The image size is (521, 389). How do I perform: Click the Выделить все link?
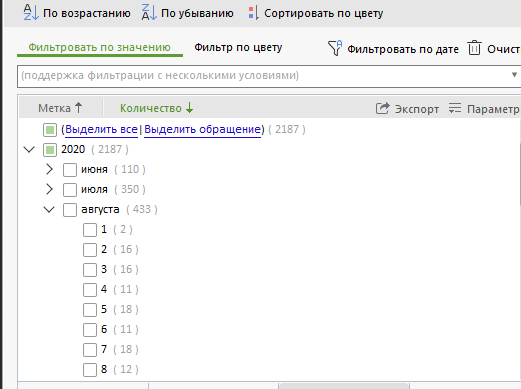101,129
